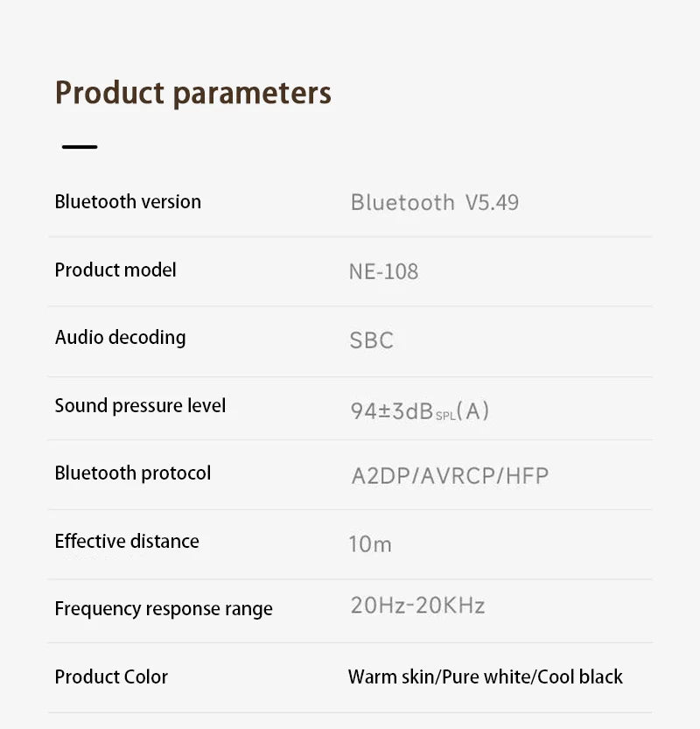The width and height of the screenshot is (700, 729).
Task: Click the NE-108 model value
Action: coord(383,271)
